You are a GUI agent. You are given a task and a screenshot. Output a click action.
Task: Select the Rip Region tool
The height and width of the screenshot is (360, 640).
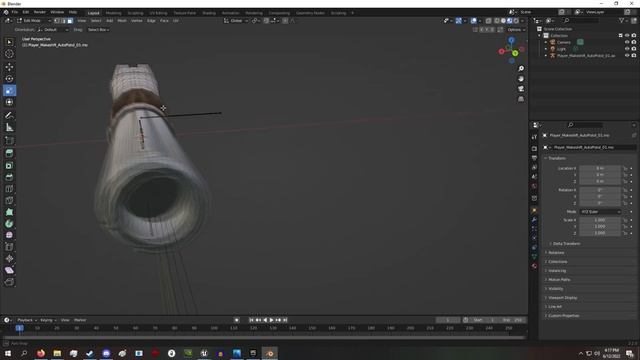click(9, 282)
